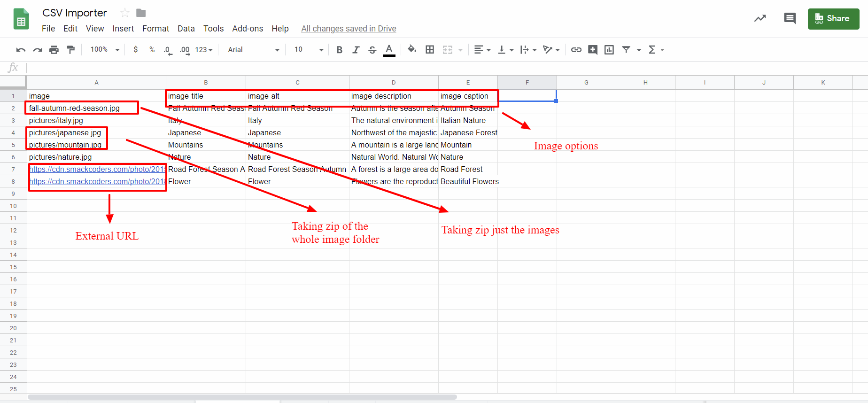Open the smackcoders link in row 7

98,169
